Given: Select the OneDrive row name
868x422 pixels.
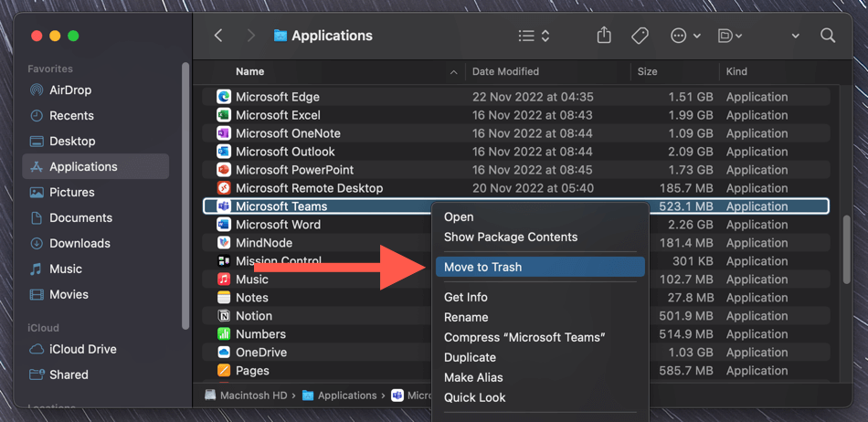Looking at the screenshot, I should click(x=259, y=353).
